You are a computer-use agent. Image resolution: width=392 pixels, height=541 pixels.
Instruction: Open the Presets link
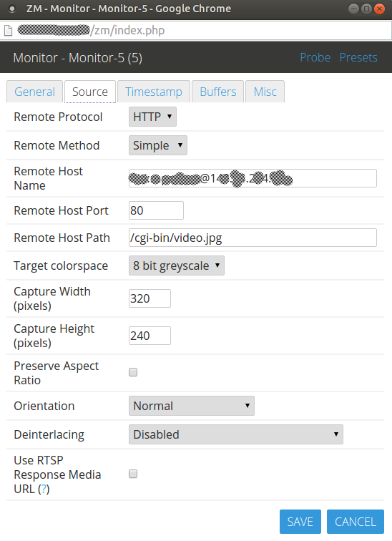[x=358, y=58]
